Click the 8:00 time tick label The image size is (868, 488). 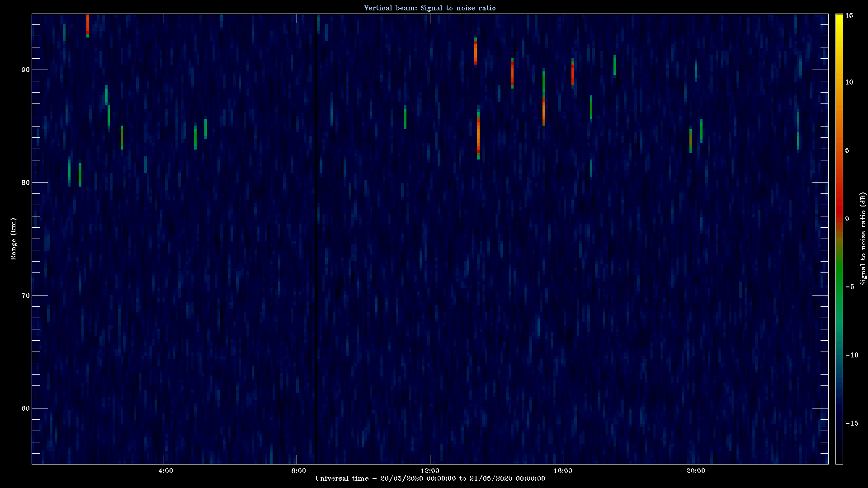coord(298,471)
